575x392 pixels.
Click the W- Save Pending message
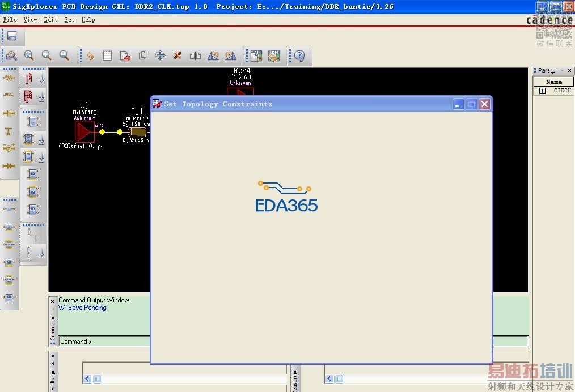coord(82,308)
